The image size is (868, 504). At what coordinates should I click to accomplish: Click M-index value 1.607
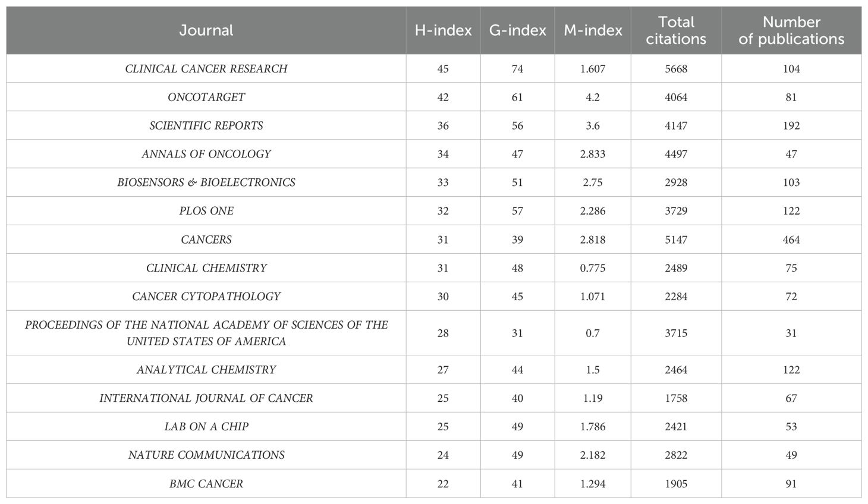[x=593, y=69]
